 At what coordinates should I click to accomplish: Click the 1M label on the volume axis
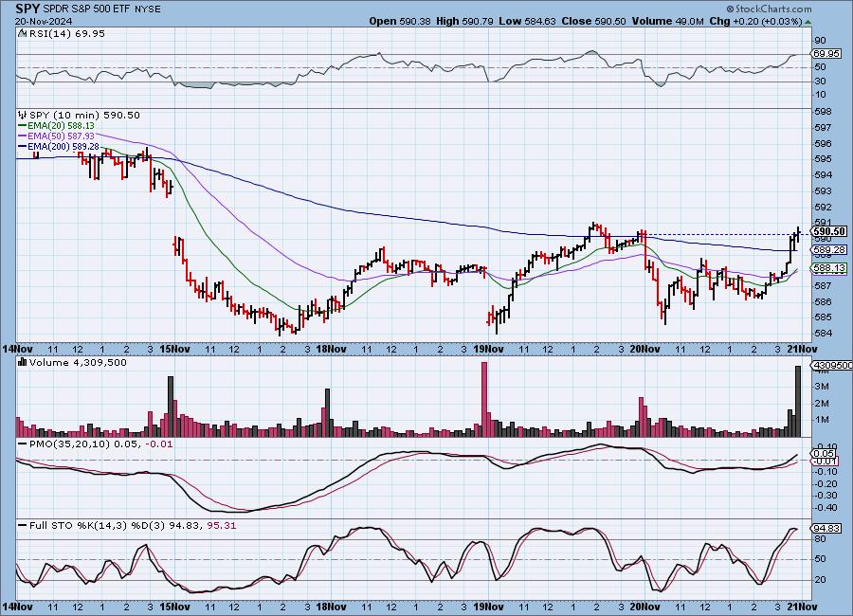coord(822,420)
